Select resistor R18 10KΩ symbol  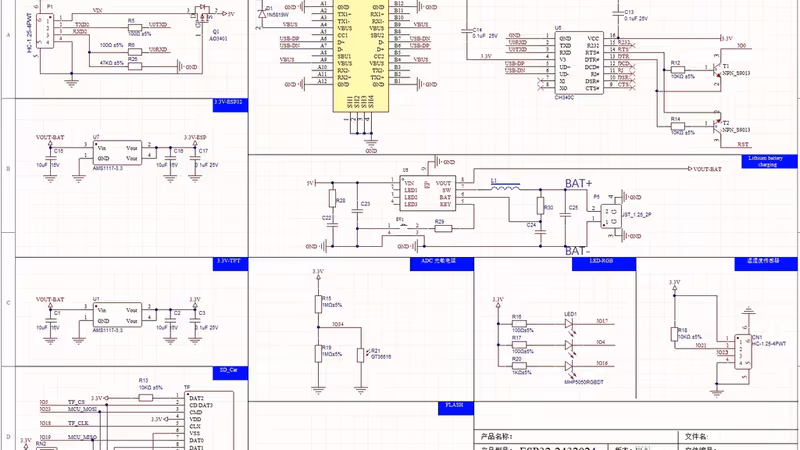(674, 334)
